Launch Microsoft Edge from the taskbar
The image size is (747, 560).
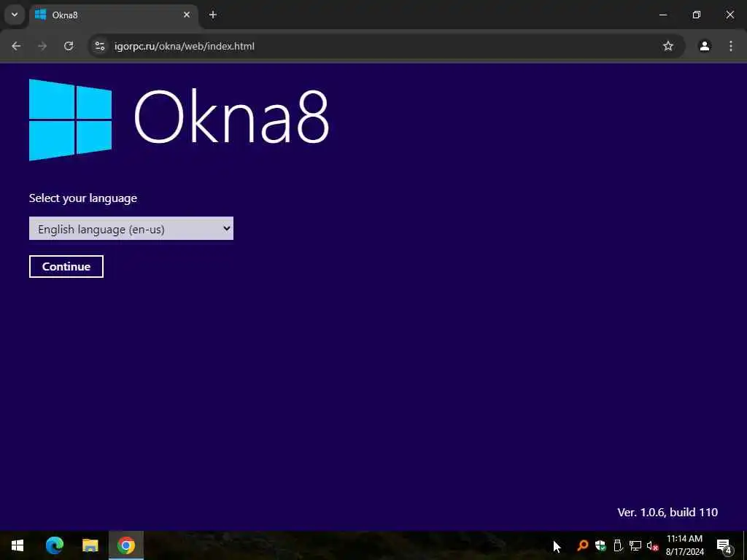coord(54,545)
